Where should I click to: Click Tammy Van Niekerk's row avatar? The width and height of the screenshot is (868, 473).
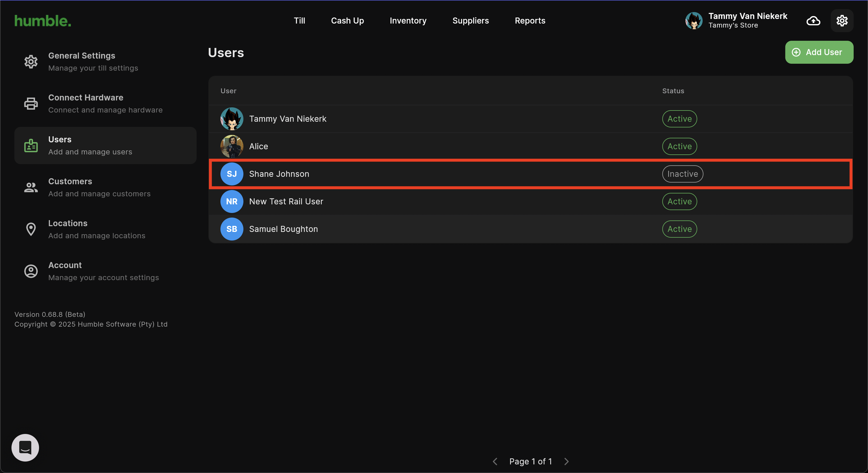click(232, 119)
